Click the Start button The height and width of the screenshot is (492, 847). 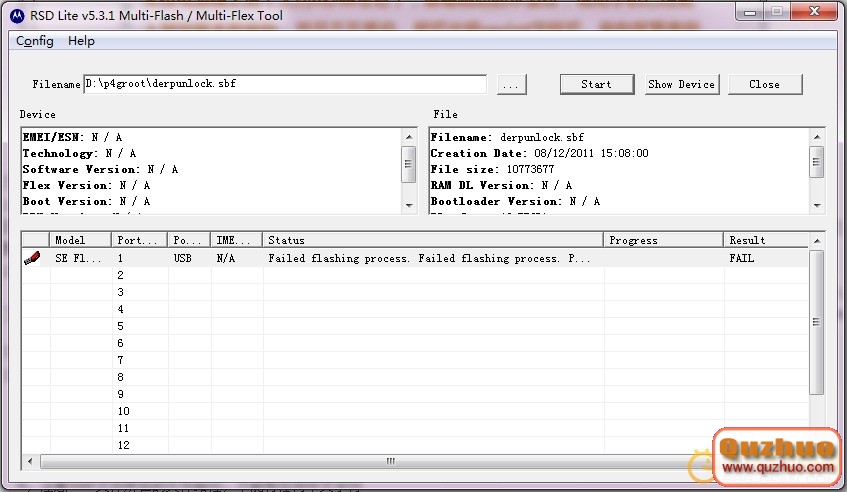(597, 84)
